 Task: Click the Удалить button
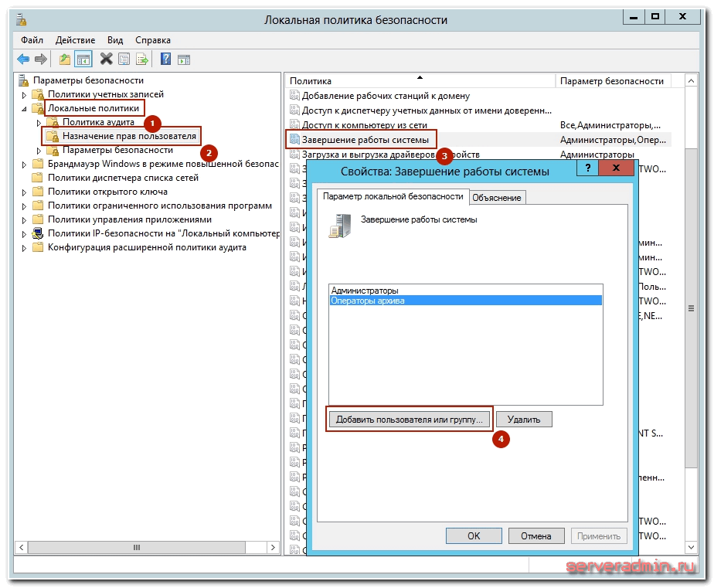click(x=524, y=420)
